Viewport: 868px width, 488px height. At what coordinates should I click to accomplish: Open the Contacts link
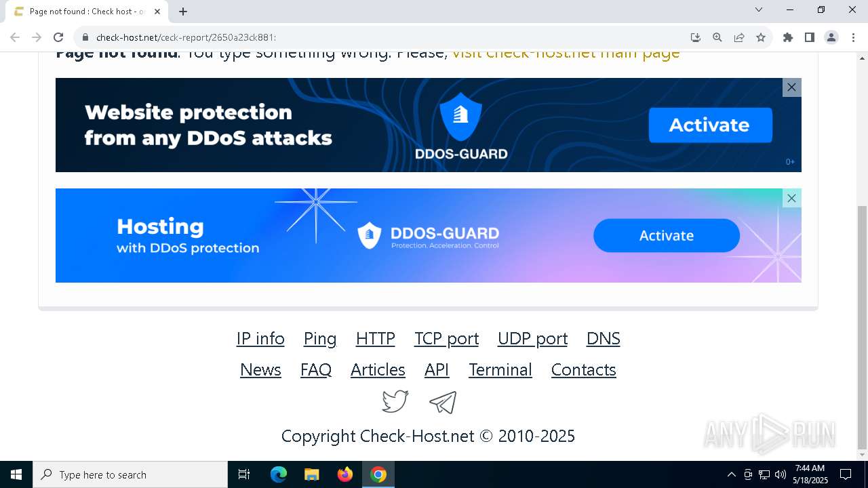584,369
